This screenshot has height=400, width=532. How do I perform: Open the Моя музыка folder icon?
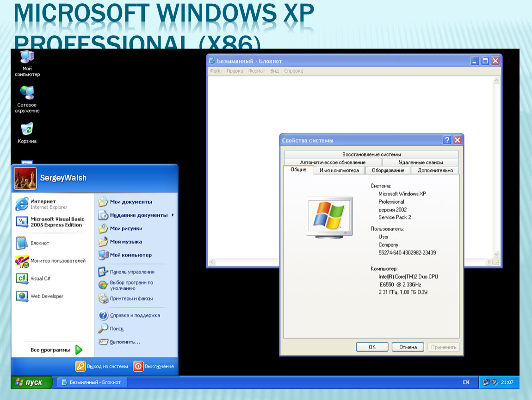(x=103, y=242)
